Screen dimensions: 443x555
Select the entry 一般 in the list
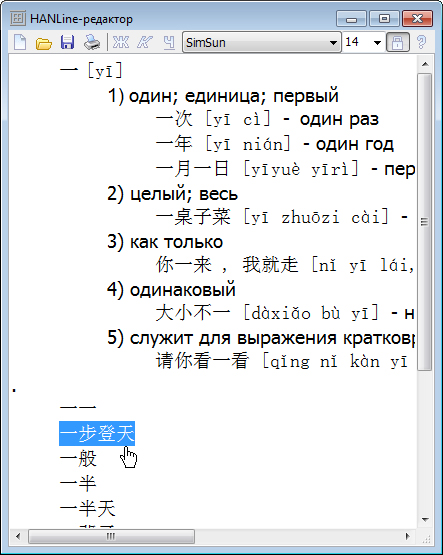(78, 459)
